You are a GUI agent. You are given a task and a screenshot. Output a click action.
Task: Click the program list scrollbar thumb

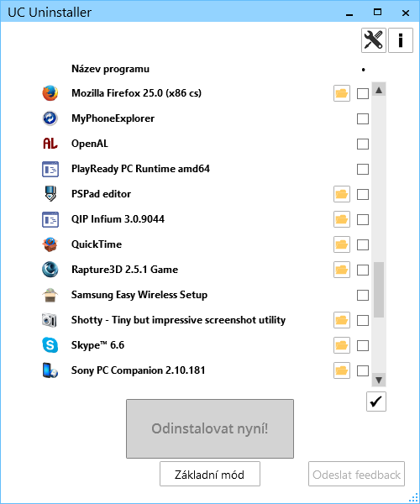[x=379, y=290]
